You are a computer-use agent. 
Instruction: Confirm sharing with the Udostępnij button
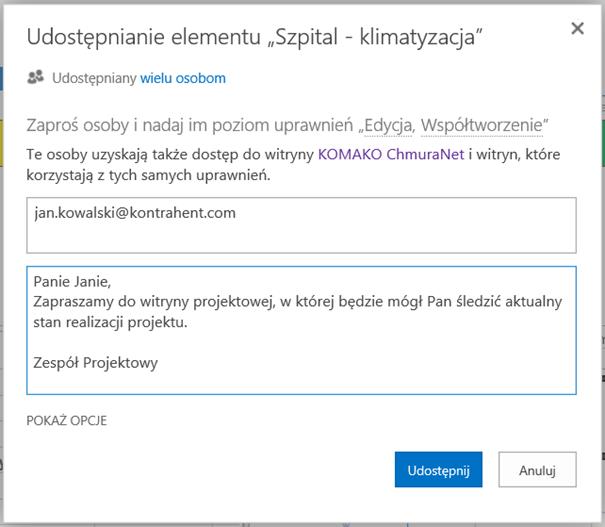(438, 470)
